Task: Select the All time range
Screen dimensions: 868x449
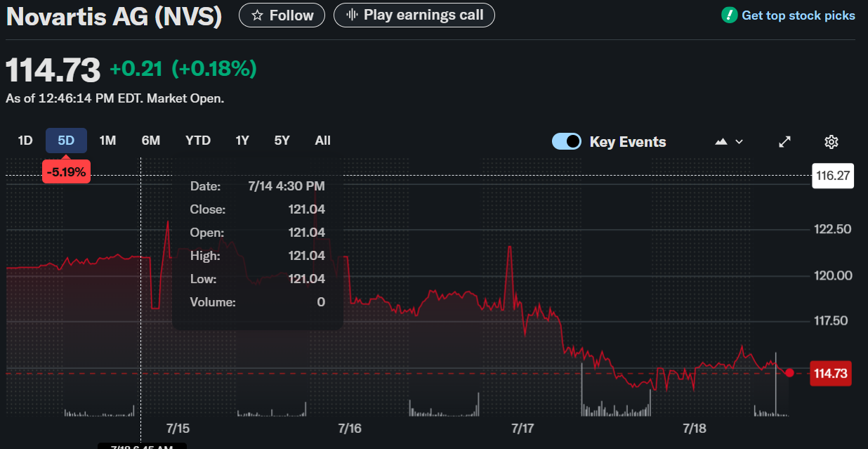Action: click(323, 141)
